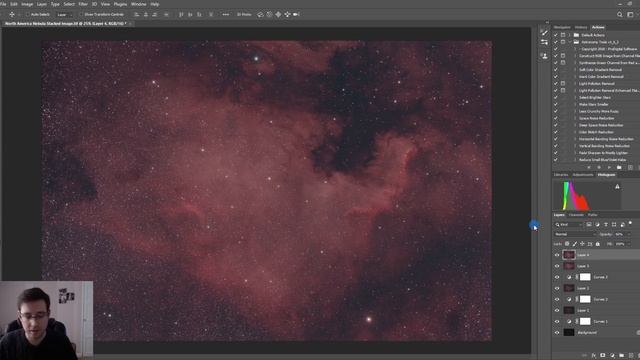
Task: Click the align horizontal centers icon
Action: pyautogui.click(x=146, y=14)
